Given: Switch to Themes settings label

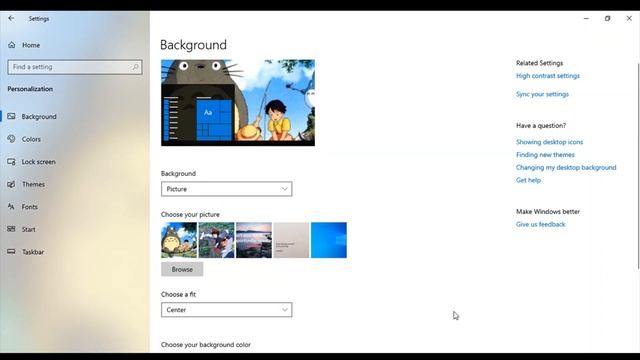Looking at the screenshot, I should (x=33, y=184).
